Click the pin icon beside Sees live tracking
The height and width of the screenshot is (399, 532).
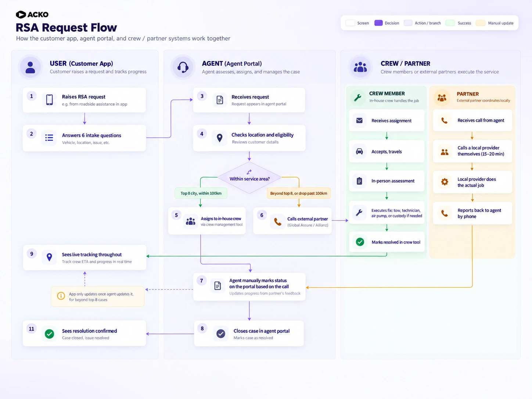click(49, 257)
